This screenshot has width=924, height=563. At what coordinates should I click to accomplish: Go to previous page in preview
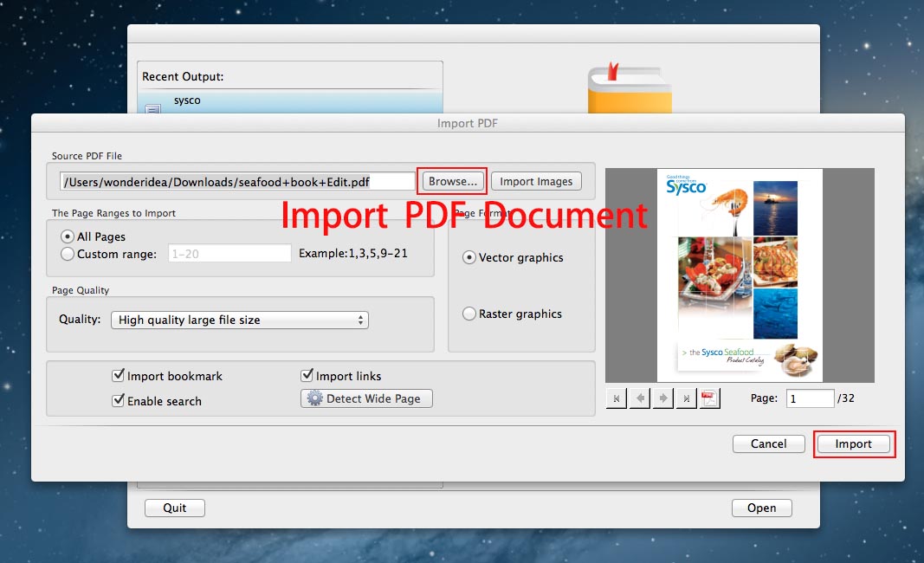[x=640, y=398]
